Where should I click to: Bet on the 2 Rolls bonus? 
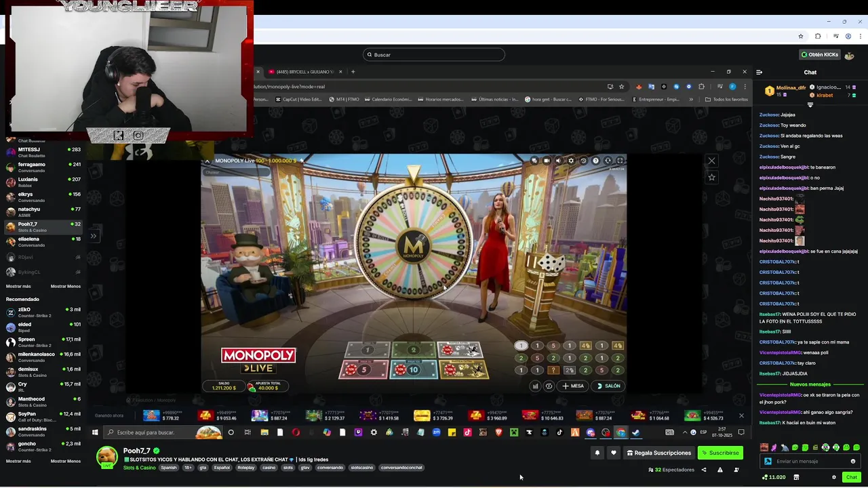click(x=460, y=350)
